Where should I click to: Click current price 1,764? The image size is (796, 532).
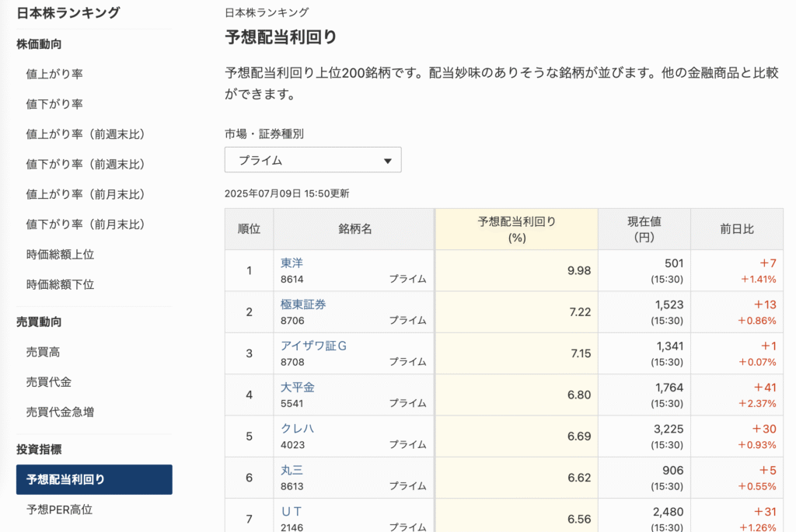pyautogui.click(x=669, y=388)
